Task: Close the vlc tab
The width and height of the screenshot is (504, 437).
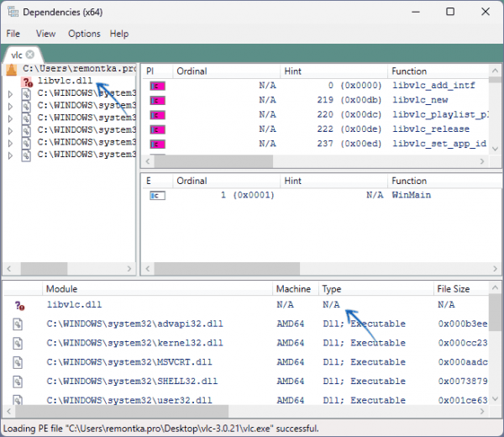Action: (30, 55)
